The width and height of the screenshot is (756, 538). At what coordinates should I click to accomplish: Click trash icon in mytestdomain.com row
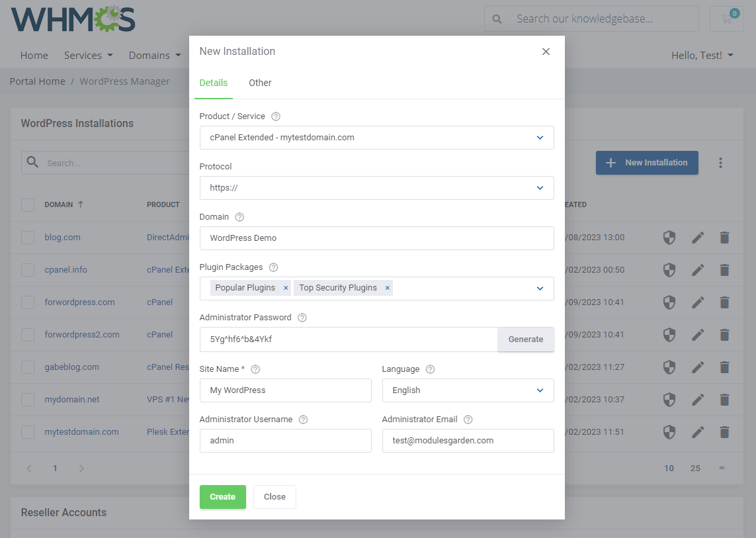click(x=724, y=432)
